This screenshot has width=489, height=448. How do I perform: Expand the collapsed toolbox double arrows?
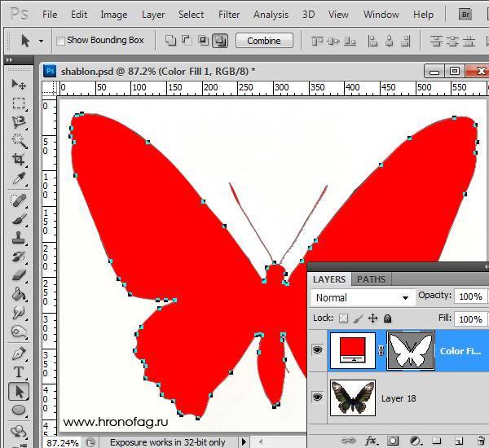coord(9,59)
